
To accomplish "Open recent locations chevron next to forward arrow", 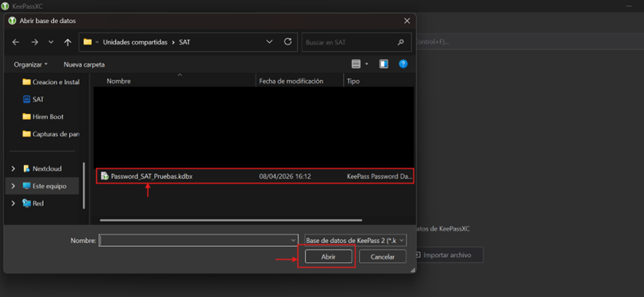I will click(51, 42).
